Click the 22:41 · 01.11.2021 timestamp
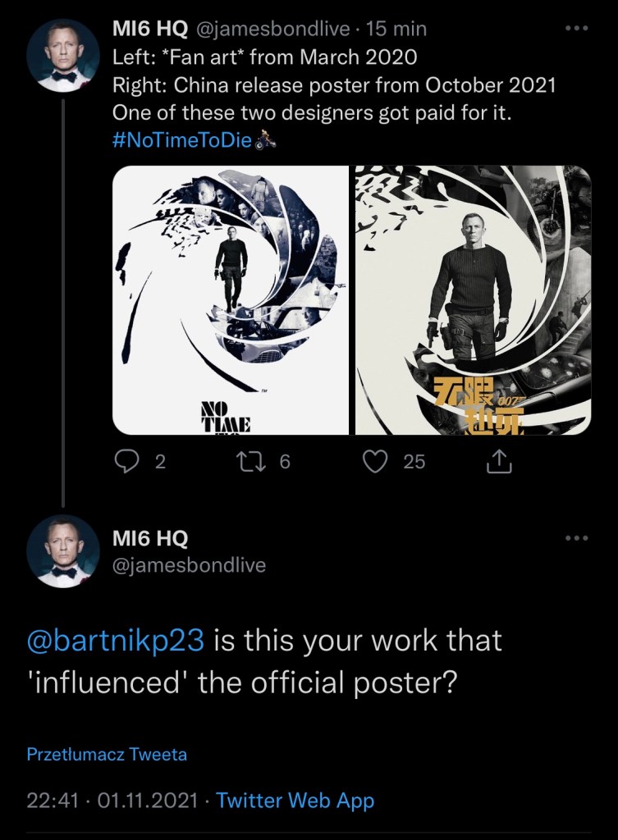This screenshot has width=618, height=840. [113, 801]
